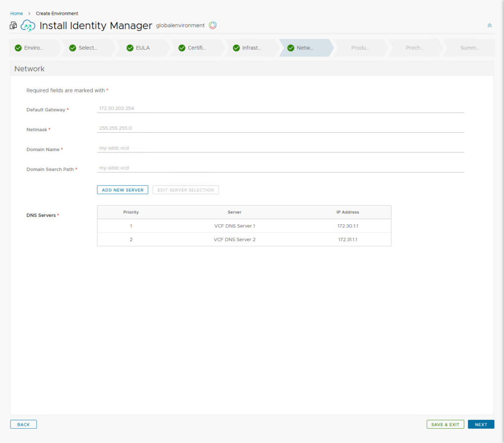Click the copy/windows icon beside the title

coord(13,26)
